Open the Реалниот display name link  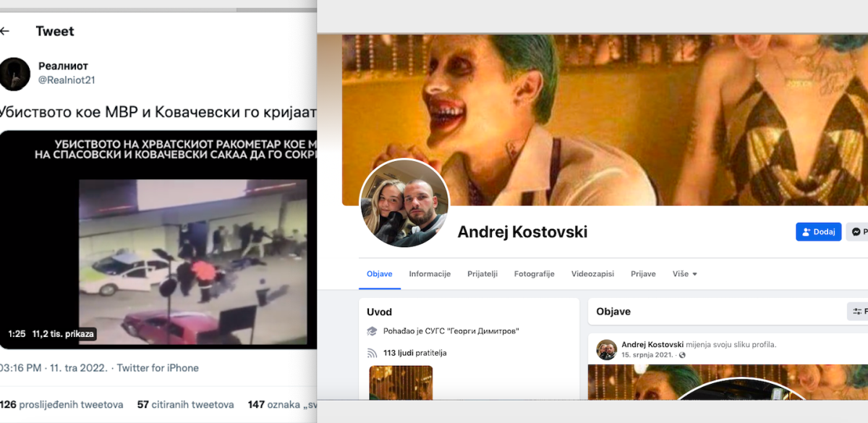coord(63,67)
